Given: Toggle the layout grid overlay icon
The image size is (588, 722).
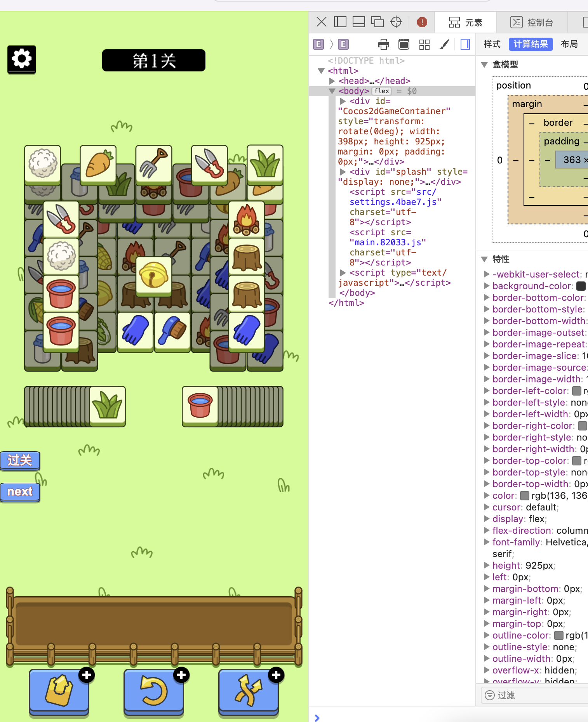Looking at the screenshot, I should point(424,44).
